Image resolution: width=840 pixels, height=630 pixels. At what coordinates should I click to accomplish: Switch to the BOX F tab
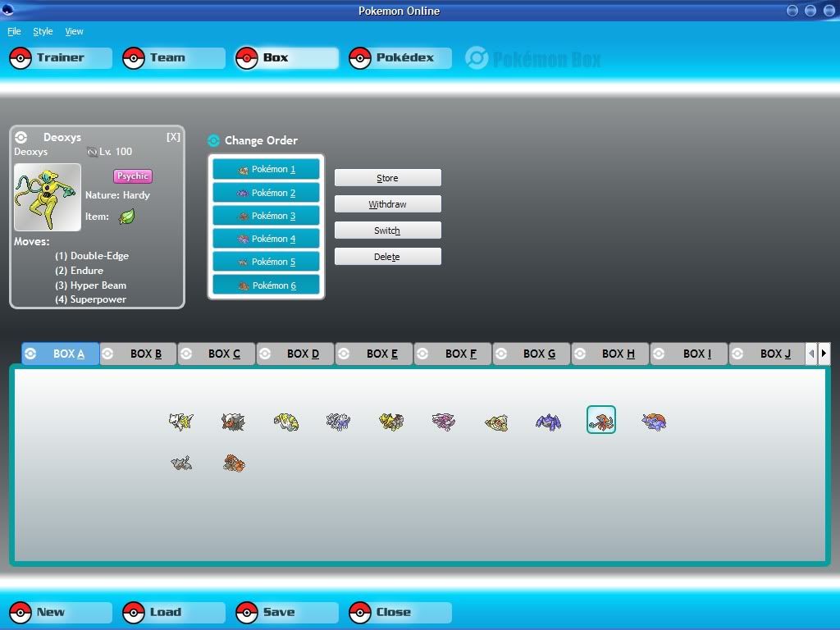coord(453,354)
